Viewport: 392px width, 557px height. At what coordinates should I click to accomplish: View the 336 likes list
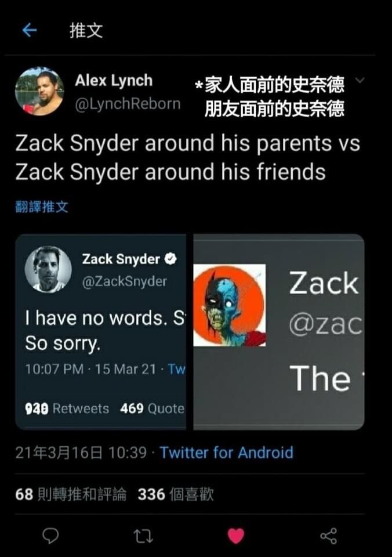click(x=176, y=494)
